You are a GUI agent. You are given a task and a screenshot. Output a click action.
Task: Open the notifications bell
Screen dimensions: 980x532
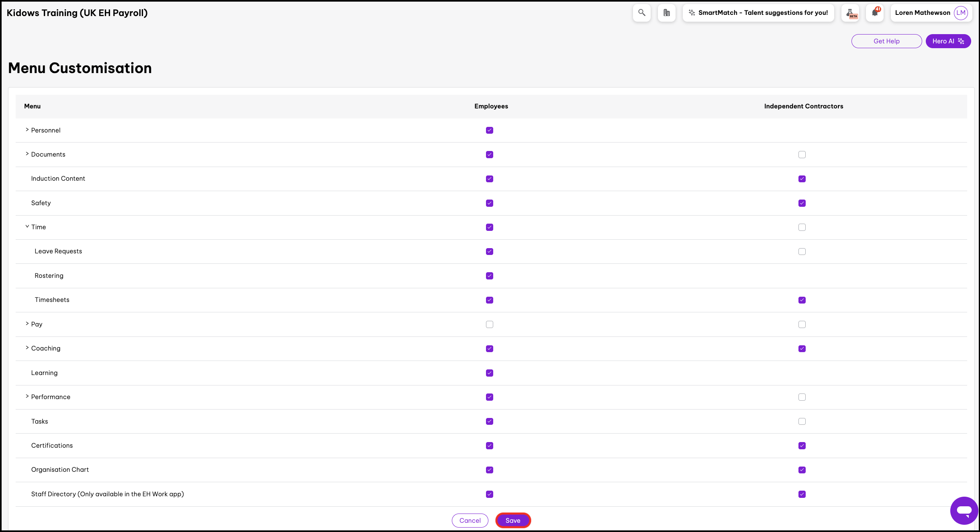point(875,13)
